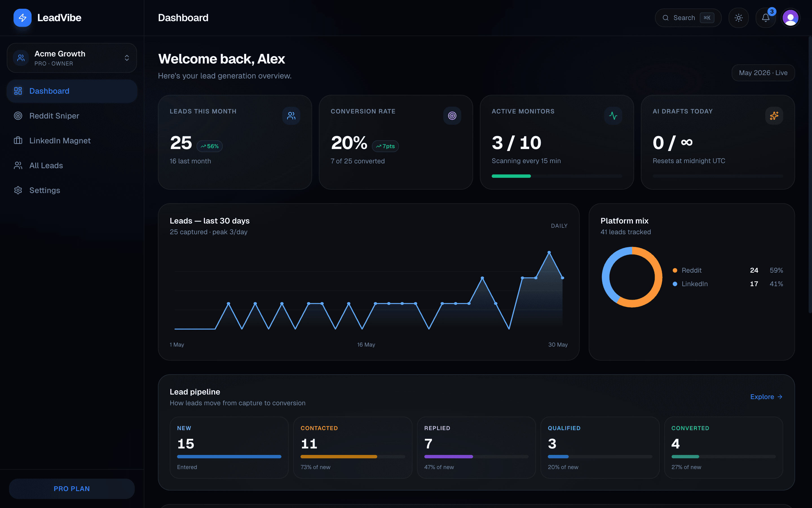Screen dimensions: 812x508
Task: Click '7 of 25 converted' text
Action: (358, 161)
